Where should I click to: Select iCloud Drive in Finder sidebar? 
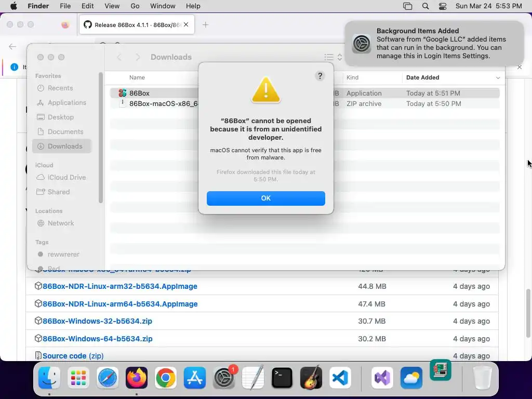61,178
